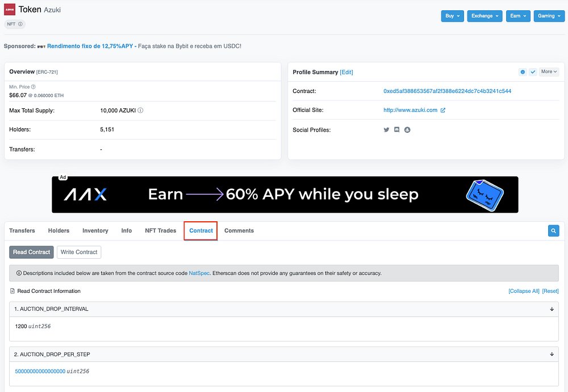Click the info icon beside 10,000 AZUKI
Viewport: 568px width, 392px height.
(x=140, y=111)
